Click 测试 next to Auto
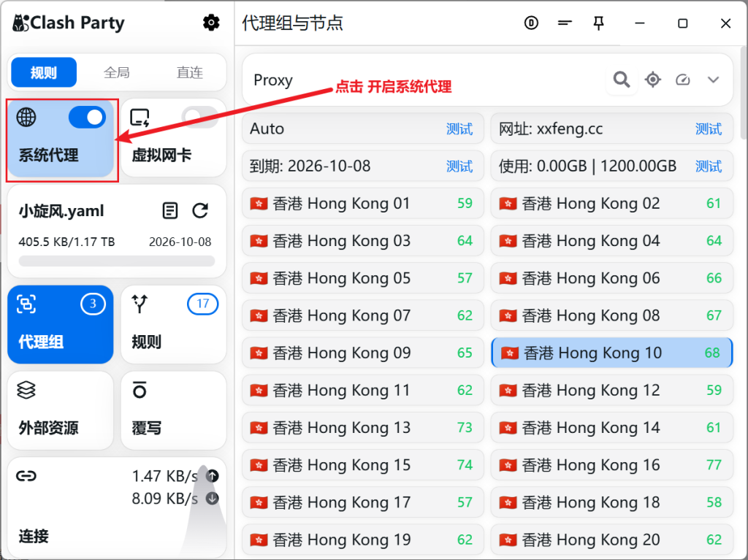 pyautogui.click(x=459, y=129)
